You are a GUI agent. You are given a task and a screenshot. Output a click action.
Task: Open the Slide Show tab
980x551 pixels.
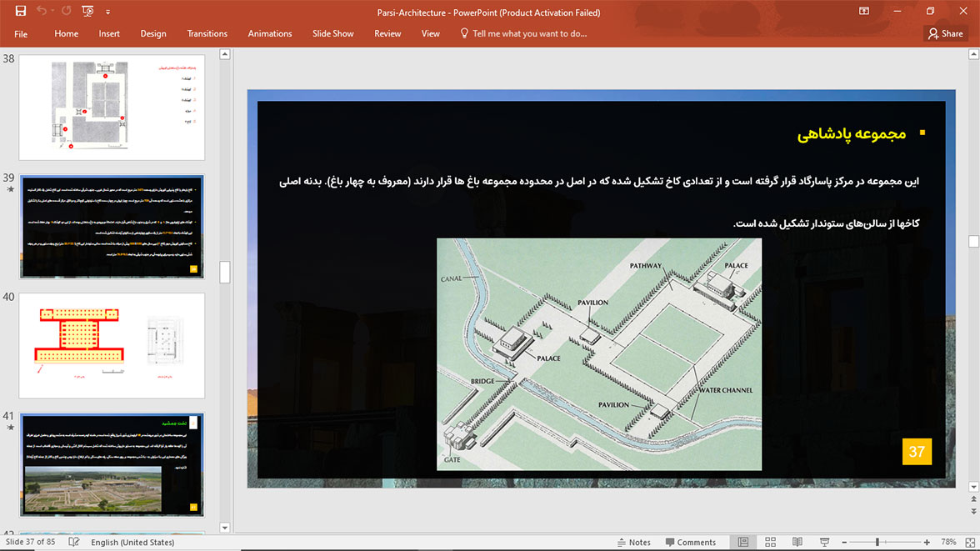[333, 34]
